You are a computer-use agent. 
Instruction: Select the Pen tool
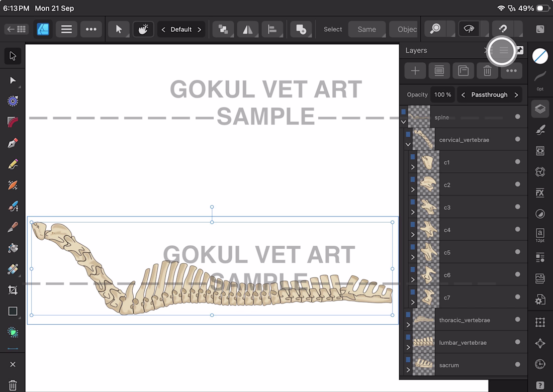click(13, 143)
